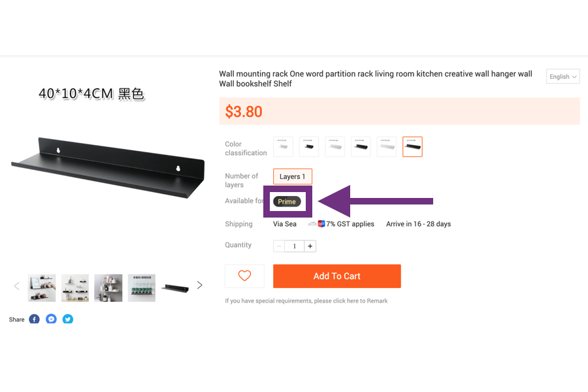The height and width of the screenshot is (392, 588).
Task: Open the English language dropdown
Action: [x=563, y=76]
